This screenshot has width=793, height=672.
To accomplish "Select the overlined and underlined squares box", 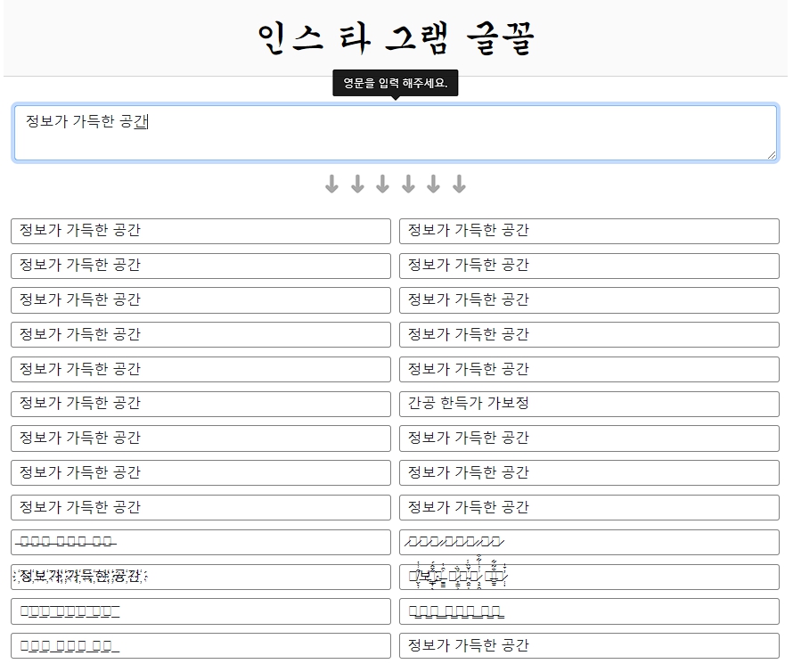I will (200, 611).
